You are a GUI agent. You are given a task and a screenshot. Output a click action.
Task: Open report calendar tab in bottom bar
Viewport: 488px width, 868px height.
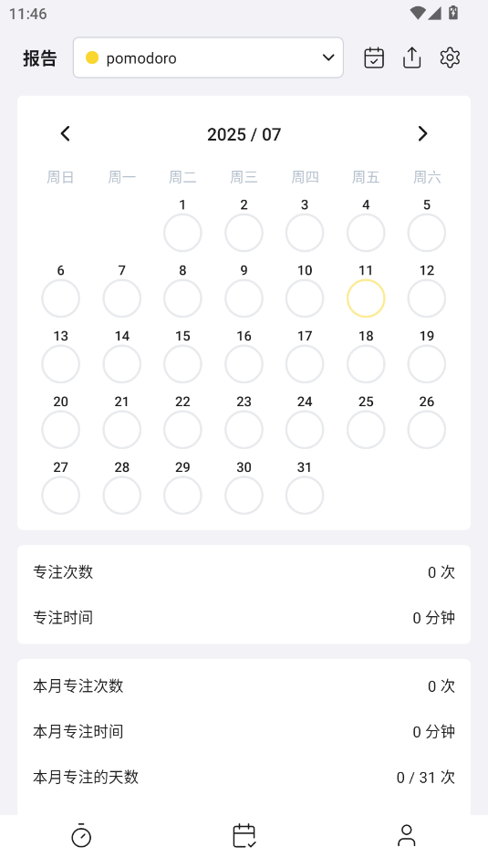pyautogui.click(x=244, y=835)
